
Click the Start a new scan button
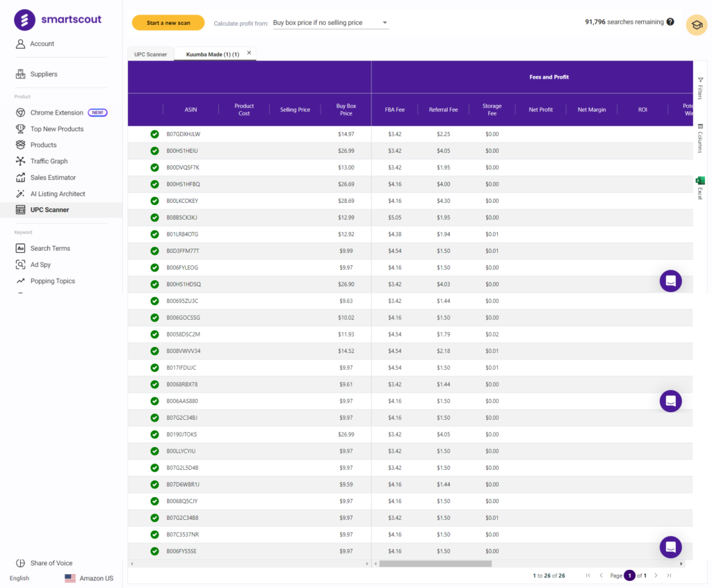pos(168,23)
